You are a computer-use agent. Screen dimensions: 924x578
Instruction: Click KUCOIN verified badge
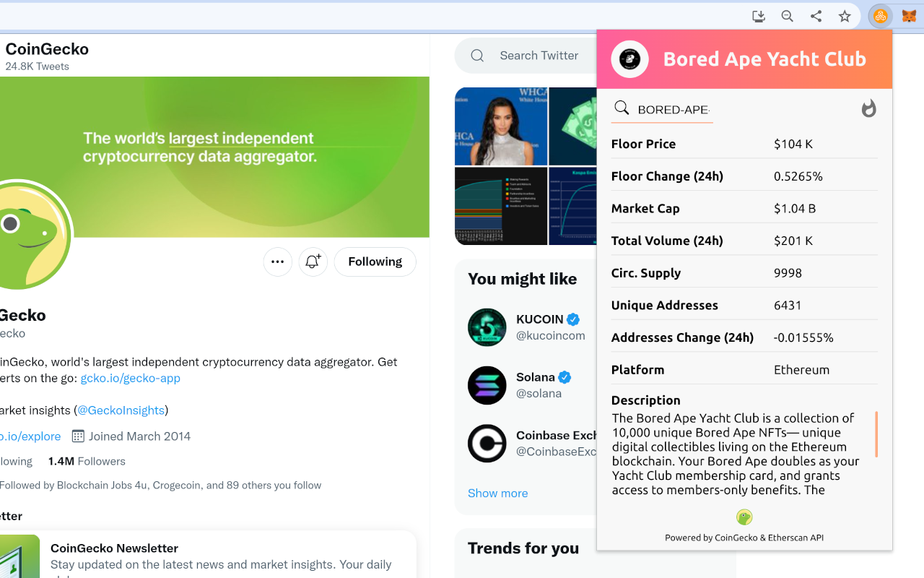click(573, 319)
